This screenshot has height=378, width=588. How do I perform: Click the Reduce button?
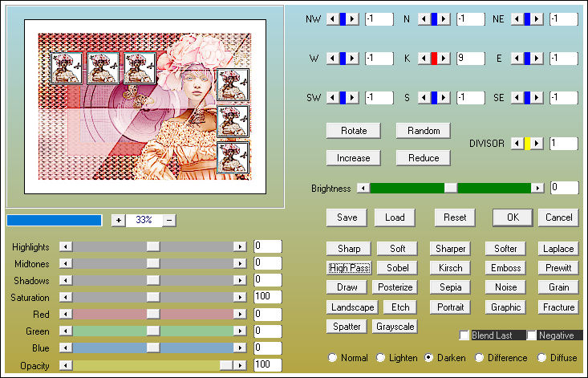point(424,158)
